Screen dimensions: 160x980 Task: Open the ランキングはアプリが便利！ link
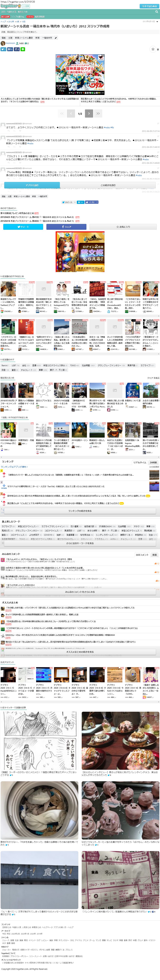(14, 467)
